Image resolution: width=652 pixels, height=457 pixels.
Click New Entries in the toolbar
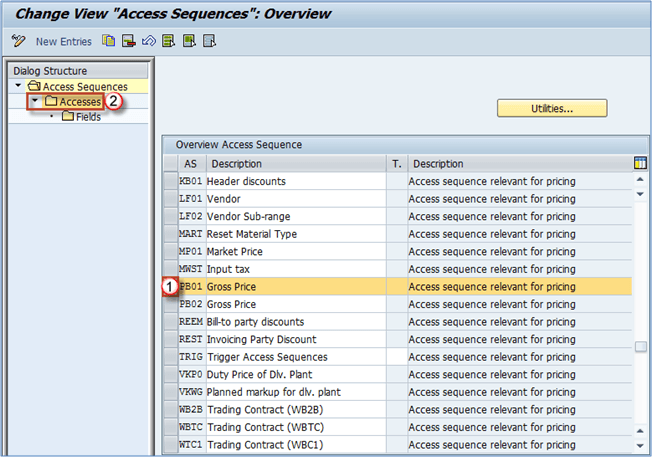click(63, 41)
